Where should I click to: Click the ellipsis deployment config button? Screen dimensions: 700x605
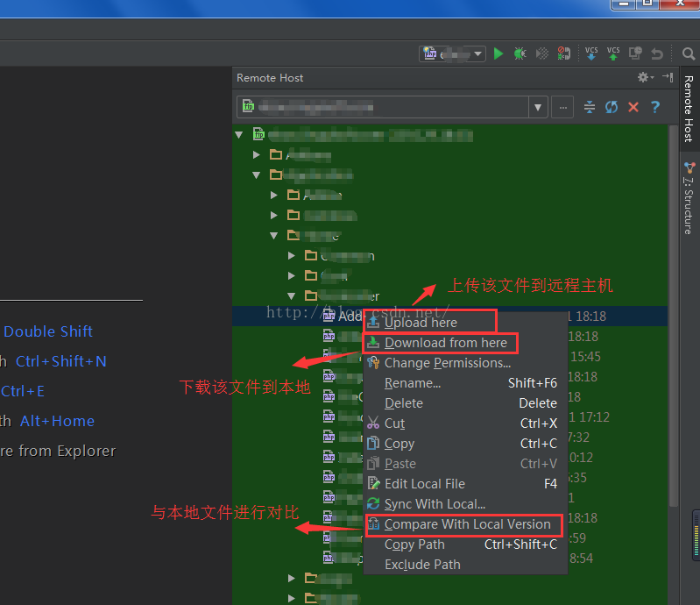coord(562,107)
